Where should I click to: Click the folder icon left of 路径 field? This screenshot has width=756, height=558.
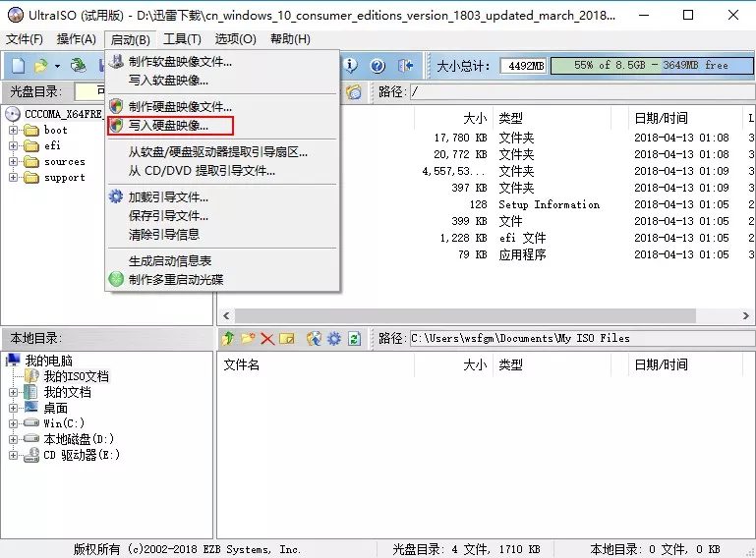pos(354,91)
